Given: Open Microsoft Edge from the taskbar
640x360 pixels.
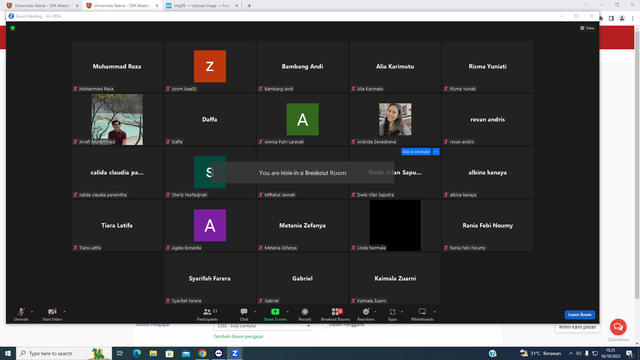Looking at the screenshot, I should pos(137,353).
